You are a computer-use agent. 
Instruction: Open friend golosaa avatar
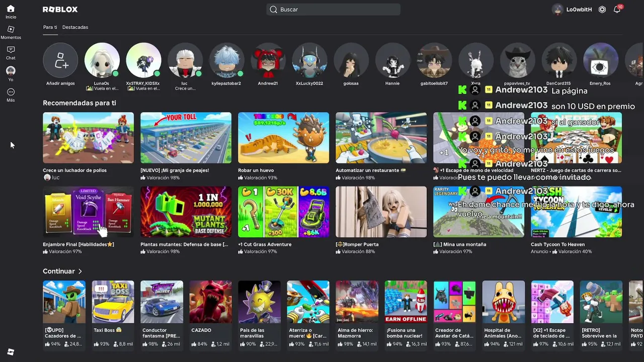coord(351,60)
